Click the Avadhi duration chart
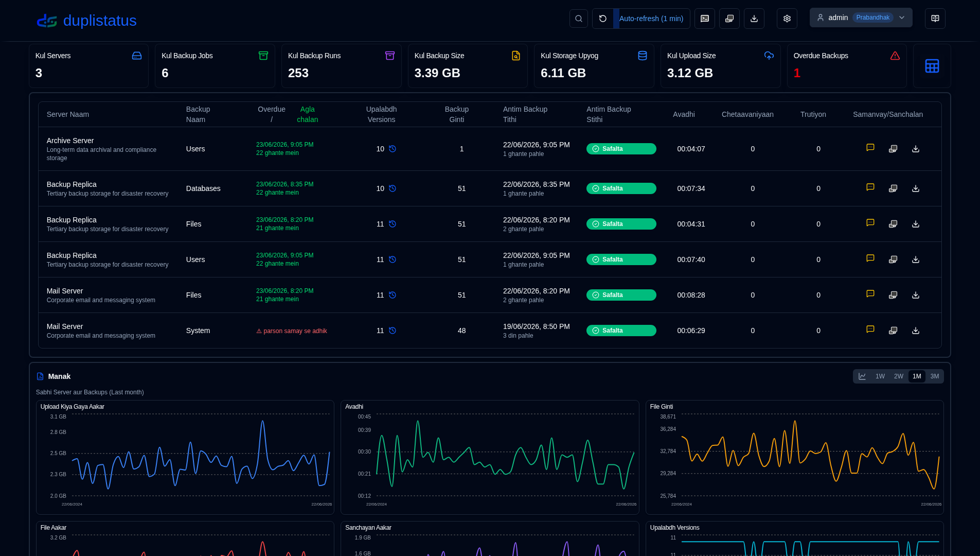 (490, 457)
